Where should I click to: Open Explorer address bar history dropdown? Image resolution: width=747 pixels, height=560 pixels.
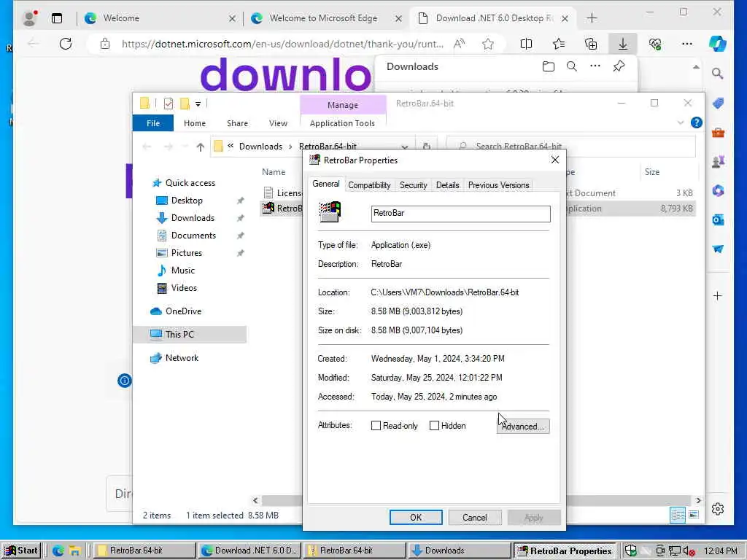click(404, 147)
